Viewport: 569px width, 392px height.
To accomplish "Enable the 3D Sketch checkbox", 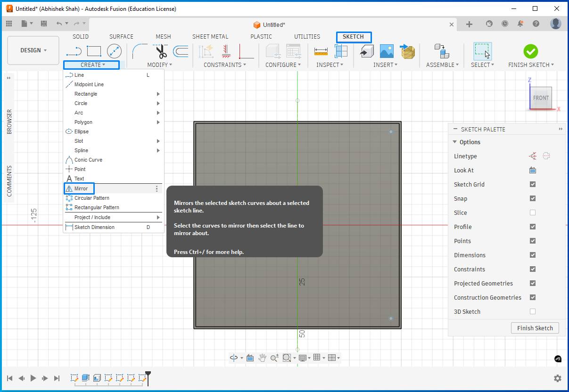I will (x=533, y=312).
